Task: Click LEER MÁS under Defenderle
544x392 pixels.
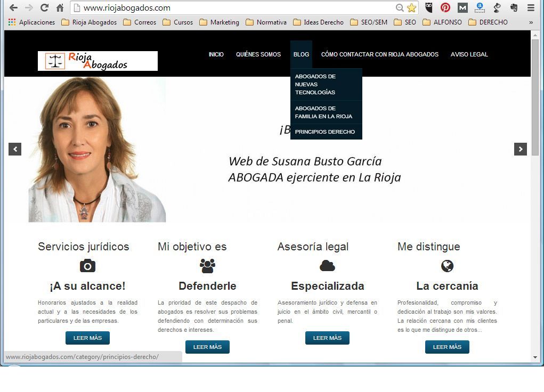Action: tap(207, 347)
